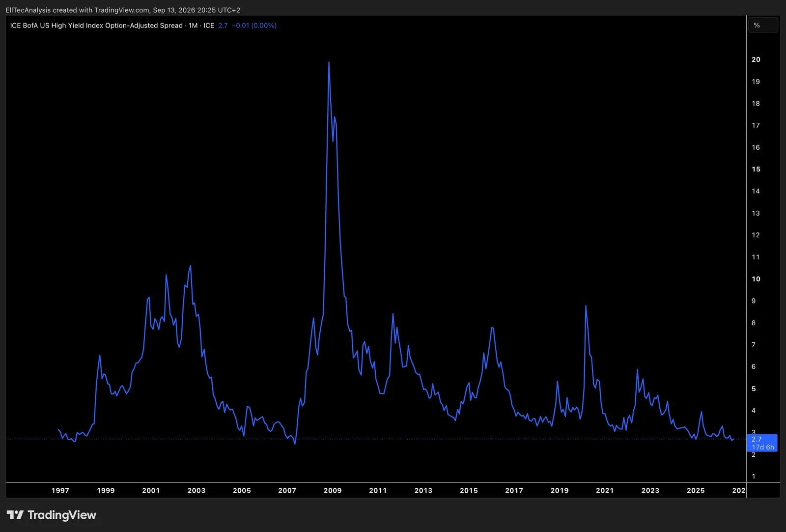Click the 2025 label on the time axis
Image resolution: width=786 pixels, height=532 pixels.
[x=696, y=490]
